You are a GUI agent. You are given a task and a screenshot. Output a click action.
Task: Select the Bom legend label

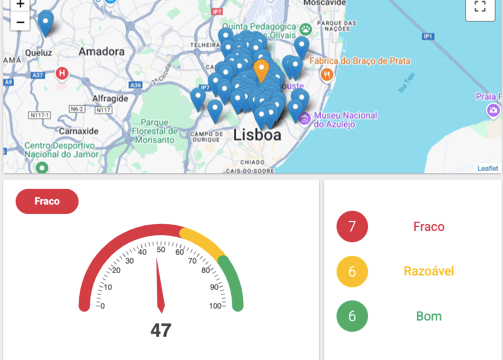coord(429,316)
